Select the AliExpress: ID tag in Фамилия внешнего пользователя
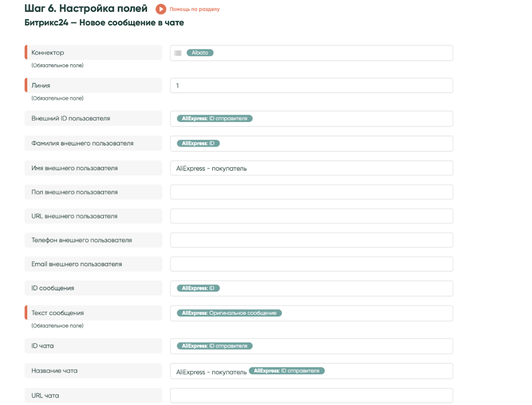Viewport: 532px width, 405px height. pos(198,143)
